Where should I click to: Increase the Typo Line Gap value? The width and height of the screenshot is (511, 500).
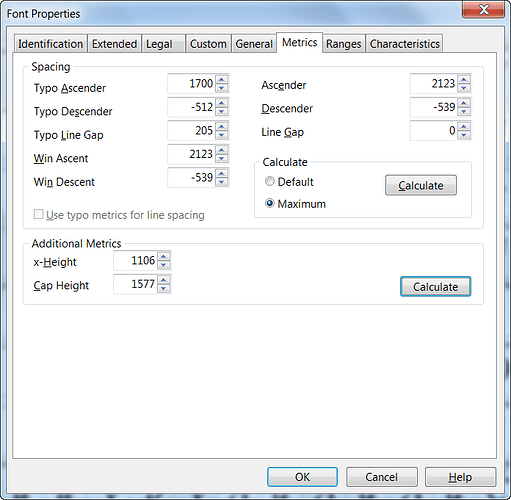click(222, 126)
